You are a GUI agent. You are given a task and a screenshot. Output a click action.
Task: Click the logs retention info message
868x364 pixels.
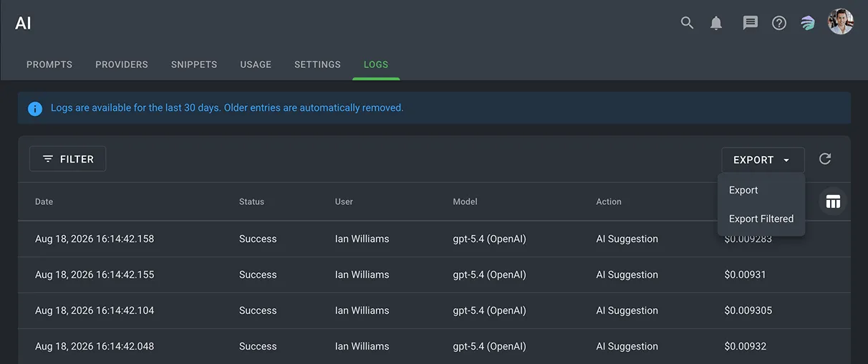click(227, 108)
